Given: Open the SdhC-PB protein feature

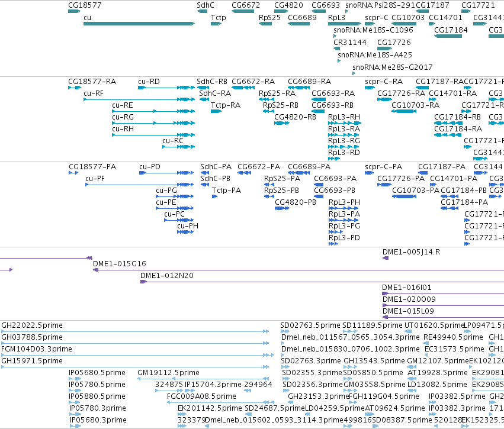Looking at the screenshot, I should click(204, 185).
